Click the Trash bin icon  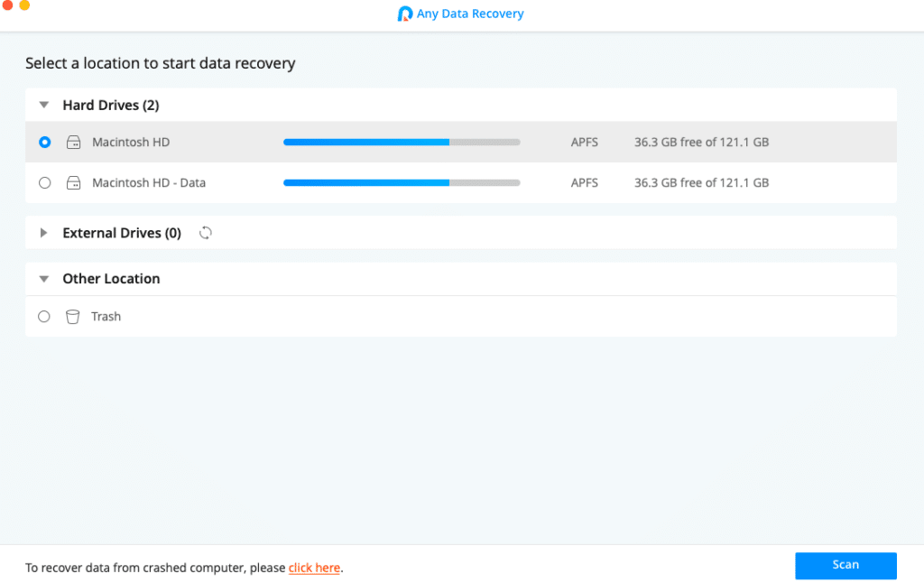pyautogui.click(x=72, y=317)
